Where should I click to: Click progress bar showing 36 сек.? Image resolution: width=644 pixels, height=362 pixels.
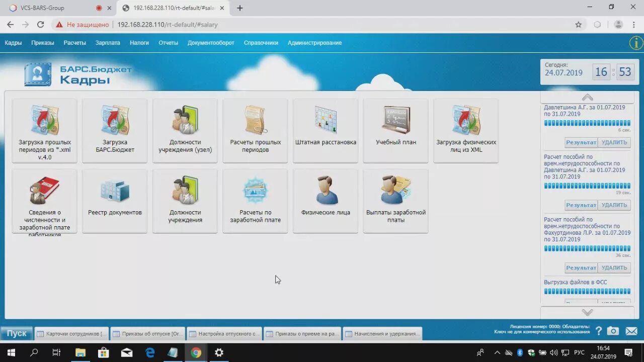coord(587,248)
